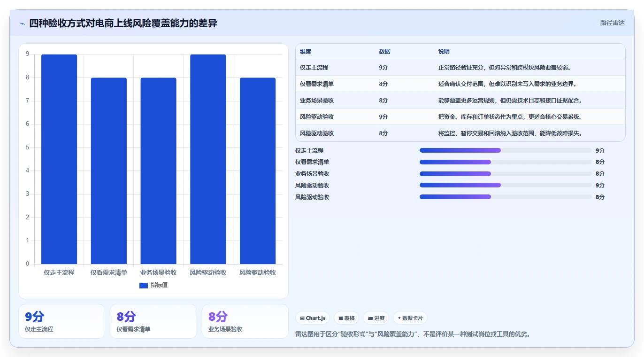
Task: Click the title 四种验收方式对电商上线风险覆盖能力的差异
Action: click(x=123, y=23)
